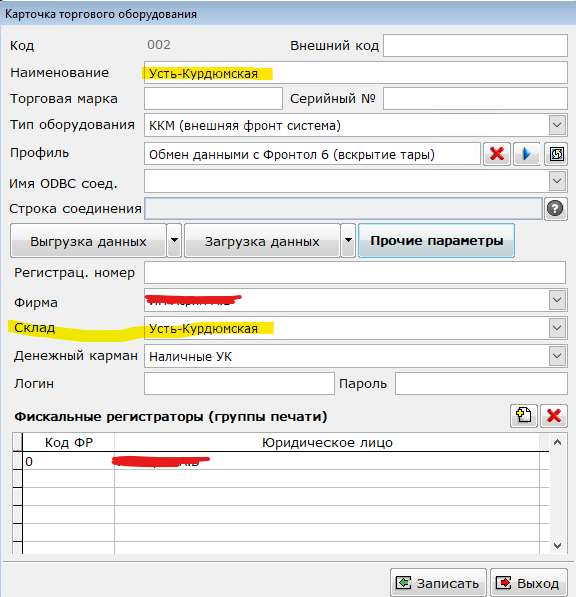This screenshot has width=576, height=597.
Task: Expand Фирма dropdown
Action: point(557,300)
